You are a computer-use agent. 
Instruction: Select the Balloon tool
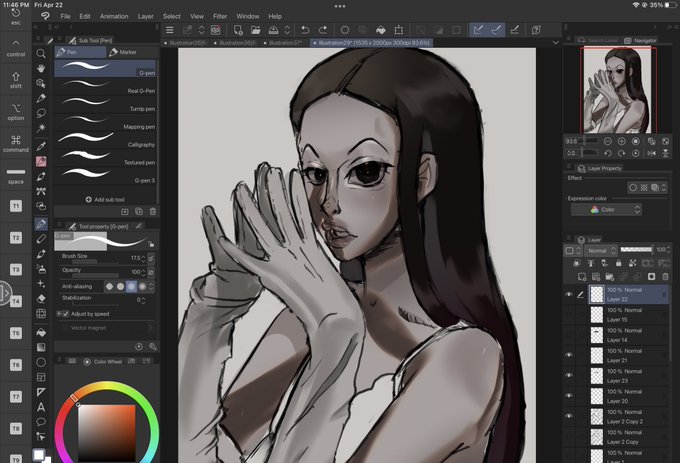pos(41,421)
